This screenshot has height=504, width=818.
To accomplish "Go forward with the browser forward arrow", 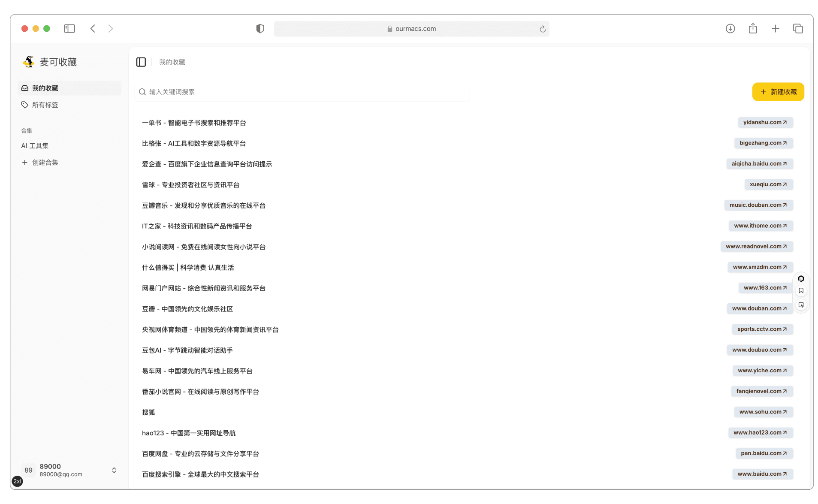I will [111, 29].
